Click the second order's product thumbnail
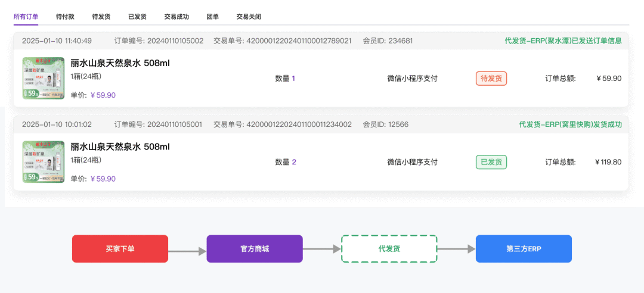Image resolution: width=644 pixels, height=293 pixels. [x=44, y=161]
